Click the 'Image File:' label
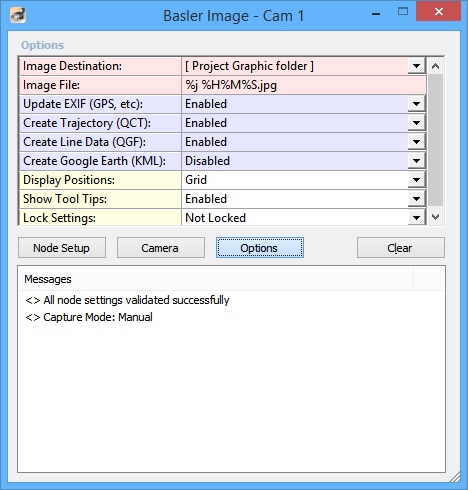The width and height of the screenshot is (468, 490). [51, 85]
